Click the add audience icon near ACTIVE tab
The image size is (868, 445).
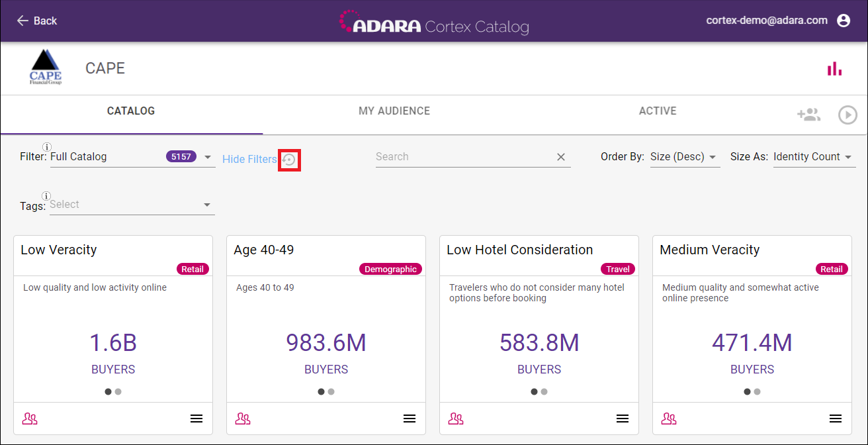pyautogui.click(x=808, y=114)
